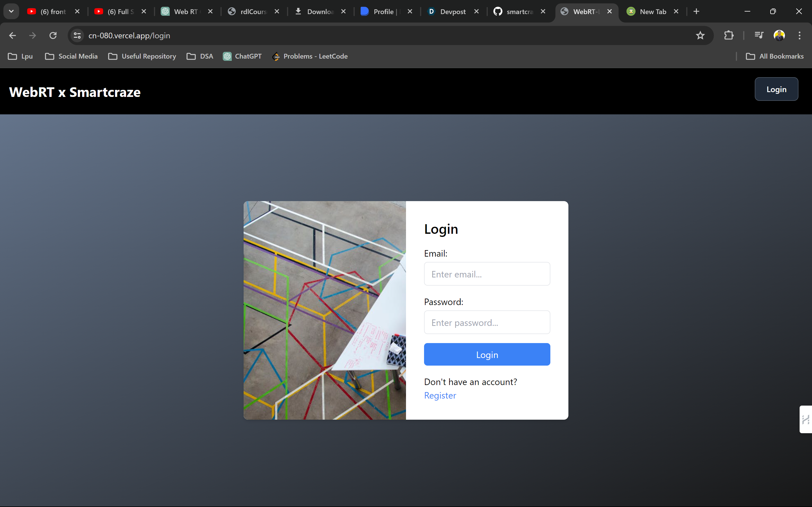Expand the tab search dropdown arrow
The width and height of the screenshot is (812, 507).
(11, 12)
